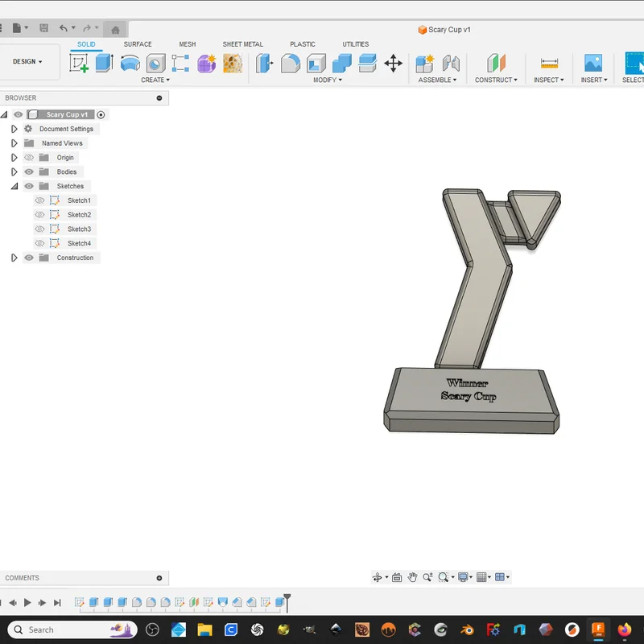This screenshot has height=644, width=644.
Task: Click the Windows taskbar Search box
Action: click(72, 630)
